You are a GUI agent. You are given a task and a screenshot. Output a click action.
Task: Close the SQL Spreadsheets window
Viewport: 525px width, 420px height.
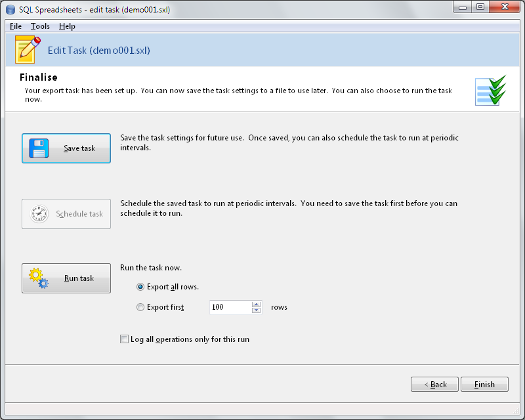point(503,8)
